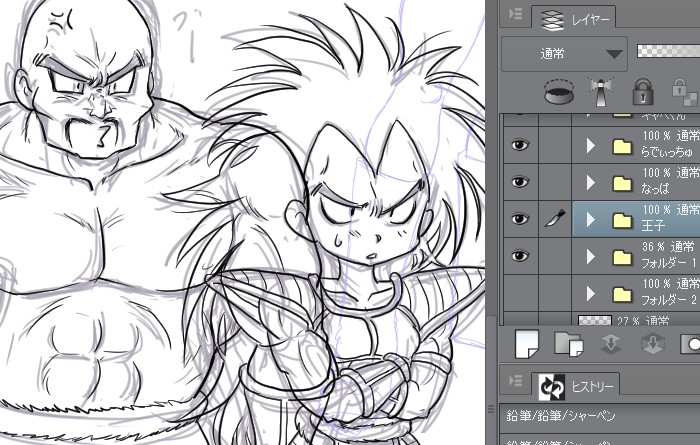
Task: Toggle Clip to Layer Below icon
Action: [x=559, y=92]
